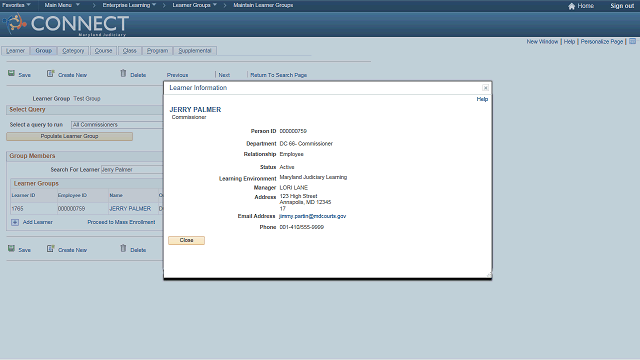Click the Sign out link

tap(622, 6)
